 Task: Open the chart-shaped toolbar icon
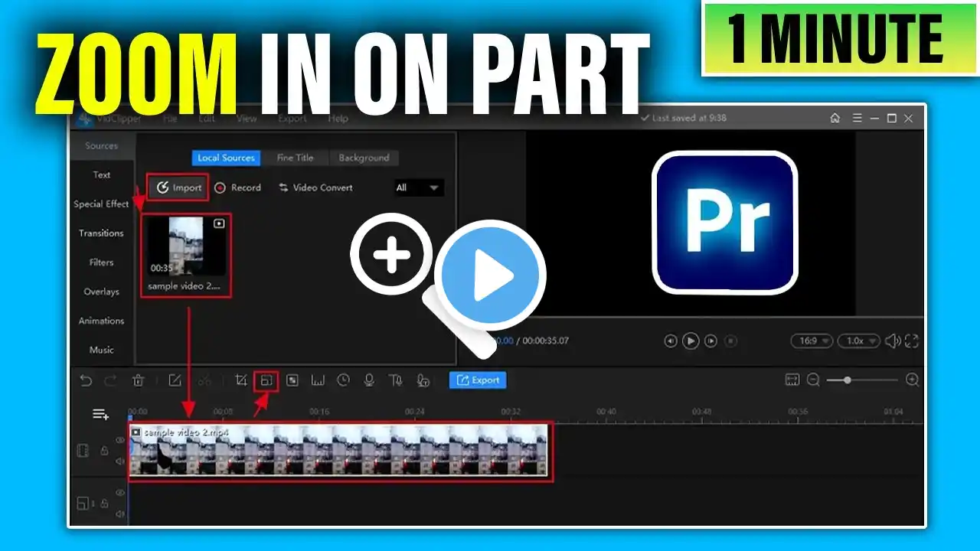[318, 380]
